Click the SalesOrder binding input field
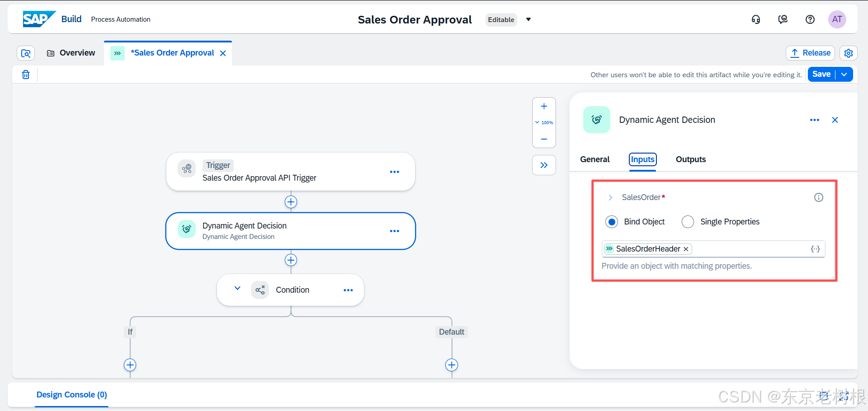Image resolution: width=868 pixels, height=411 pixels. tap(713, 249)
